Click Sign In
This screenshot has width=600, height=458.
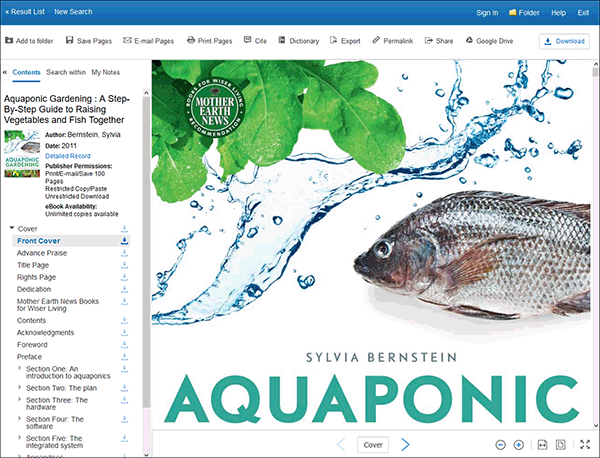[487, 13]
